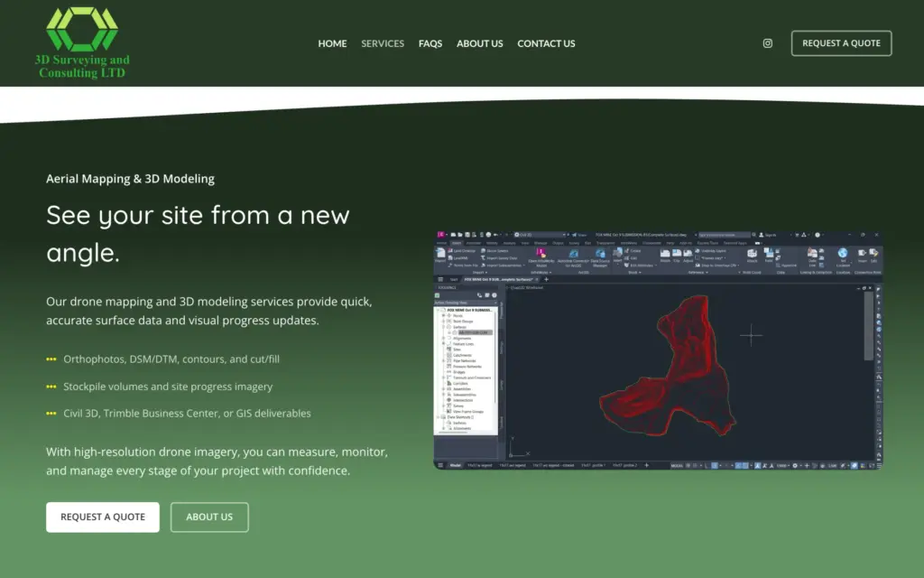Screen dimensions: 924x578
Task: Click the Civil 3D application menu C icon
Action: (x=440, y=235)
